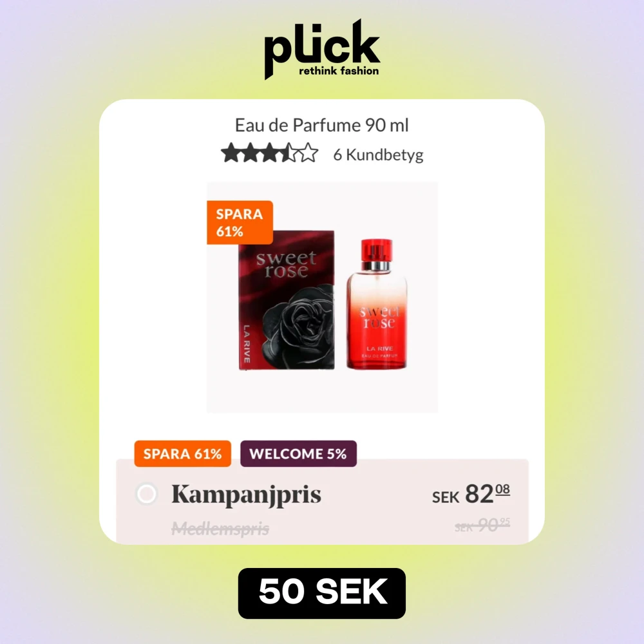
Task: Click the first rating star
Action: pyautogui.click(x=231, y=153)
